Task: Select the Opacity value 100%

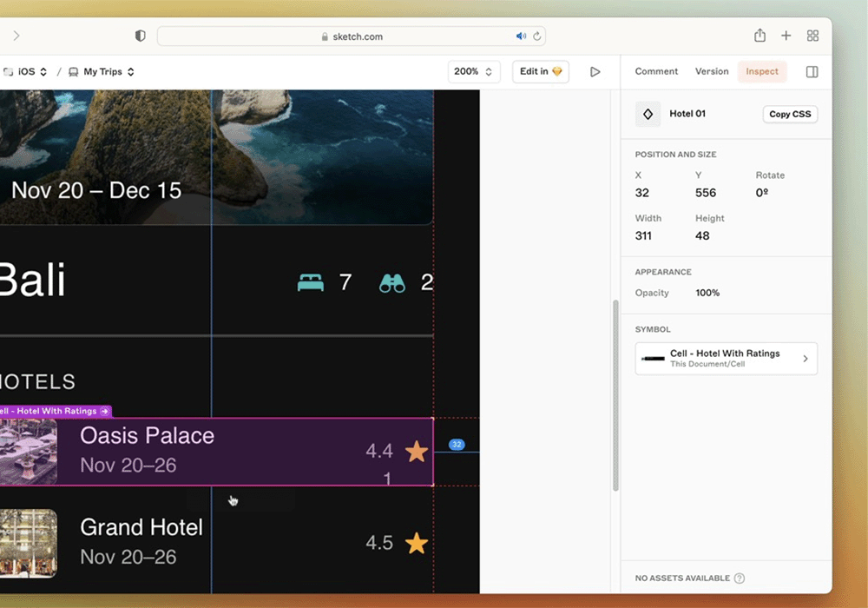Action: click(x=707, y=293)
